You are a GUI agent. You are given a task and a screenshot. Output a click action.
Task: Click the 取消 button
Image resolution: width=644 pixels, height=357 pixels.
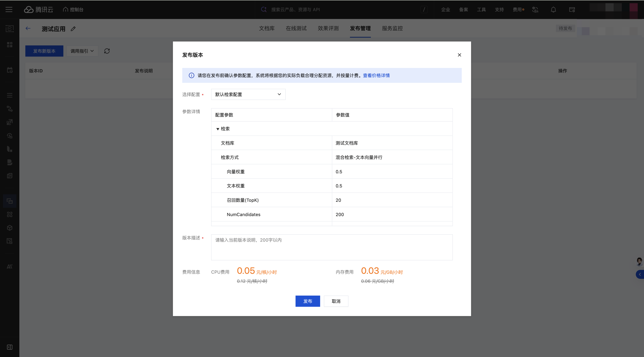pyautogui.click(x=336, y=301)
